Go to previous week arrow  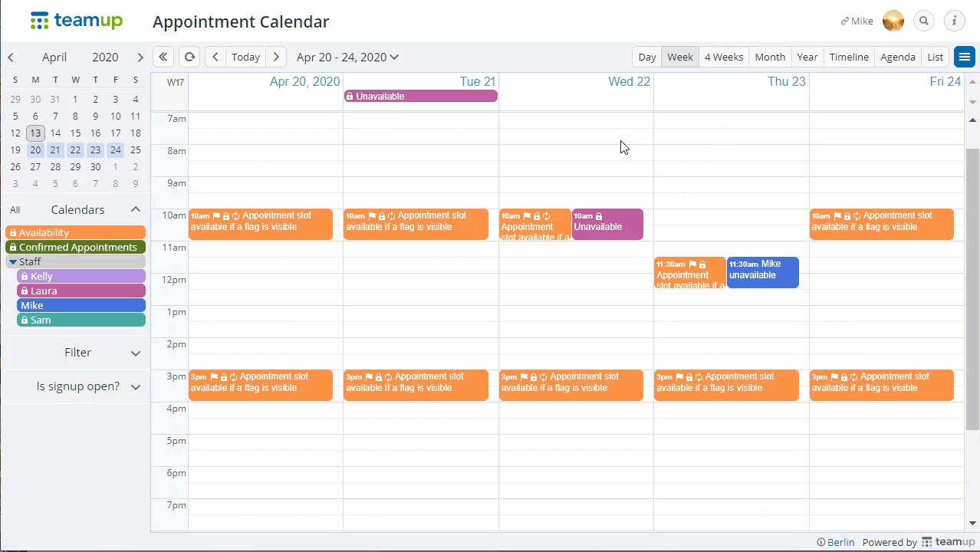pyautogui.click(x=215, y=57)
